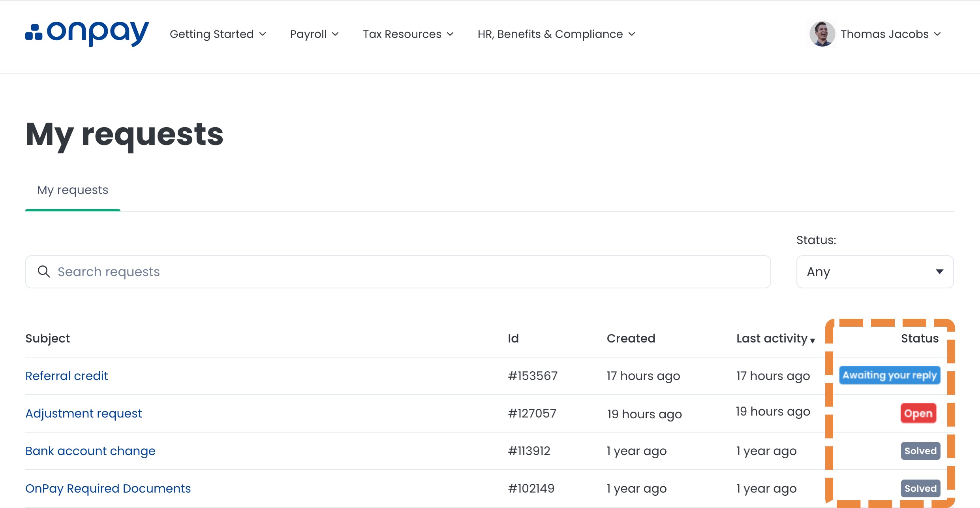The image size is (980, 508).
Task: Click Created time of Referral credit row
Action: (643, 376)
